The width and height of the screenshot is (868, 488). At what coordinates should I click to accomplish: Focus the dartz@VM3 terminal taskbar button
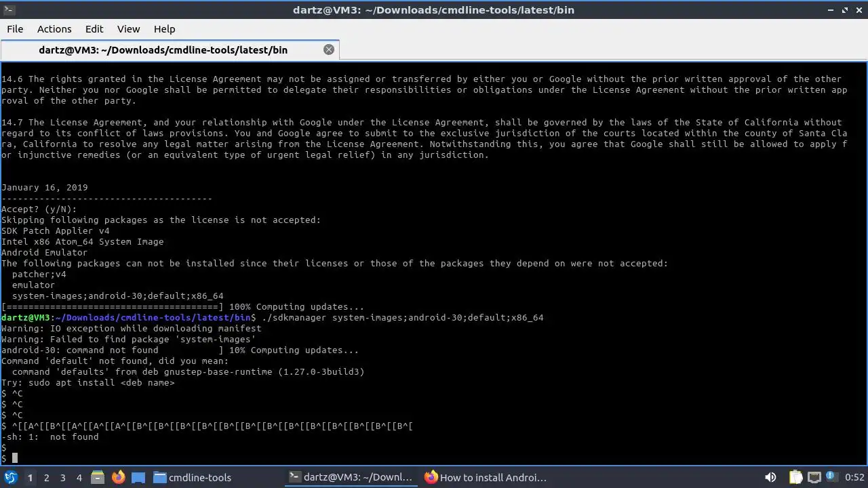(x=351, y=477)
